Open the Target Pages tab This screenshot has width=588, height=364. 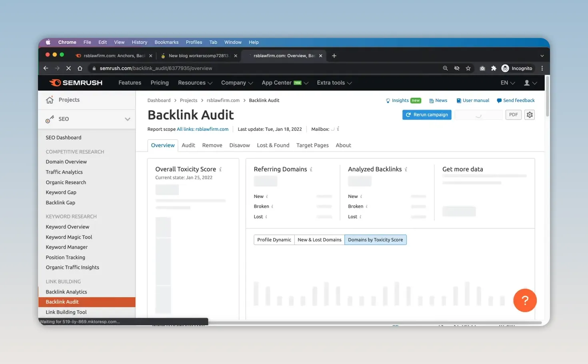[x=312, y=145]
